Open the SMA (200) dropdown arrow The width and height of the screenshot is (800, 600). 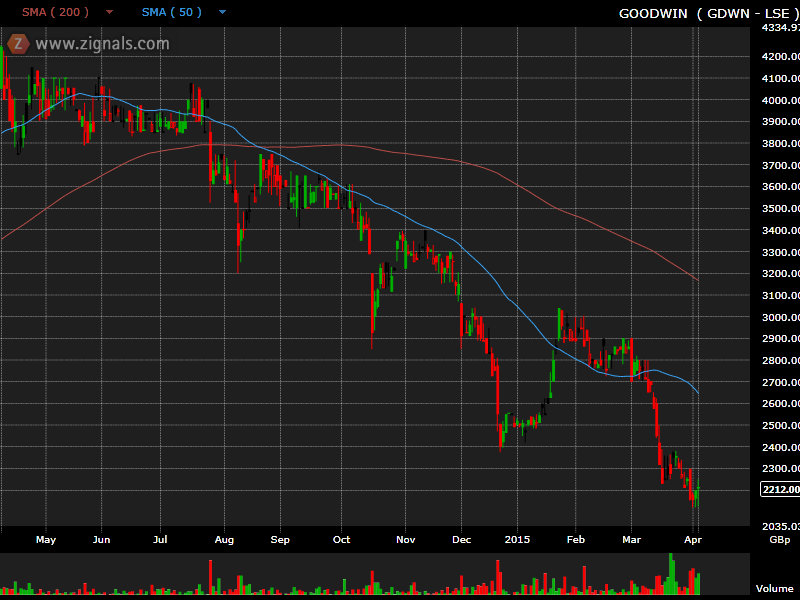coord(109,13)
